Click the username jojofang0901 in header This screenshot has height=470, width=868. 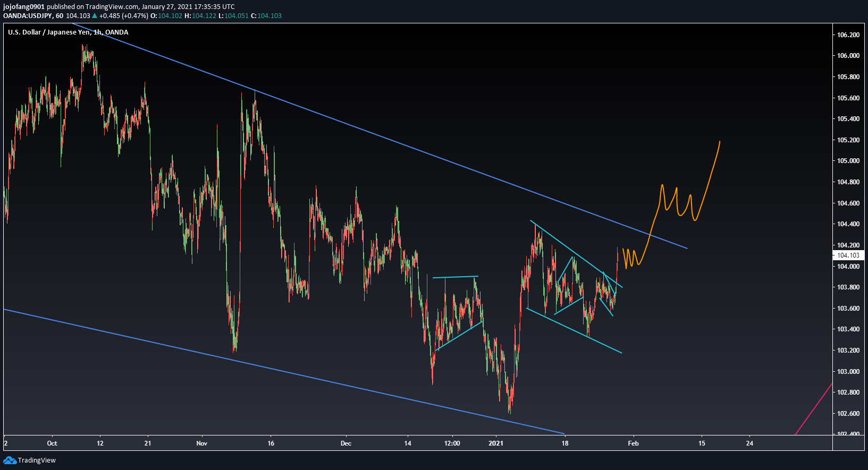pyautogui.click(x=24, y=7)
